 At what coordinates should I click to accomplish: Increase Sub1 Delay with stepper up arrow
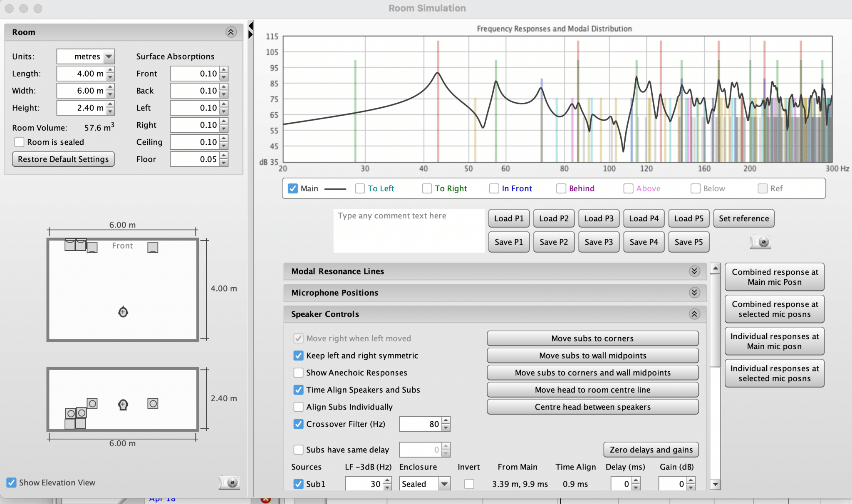636,480
